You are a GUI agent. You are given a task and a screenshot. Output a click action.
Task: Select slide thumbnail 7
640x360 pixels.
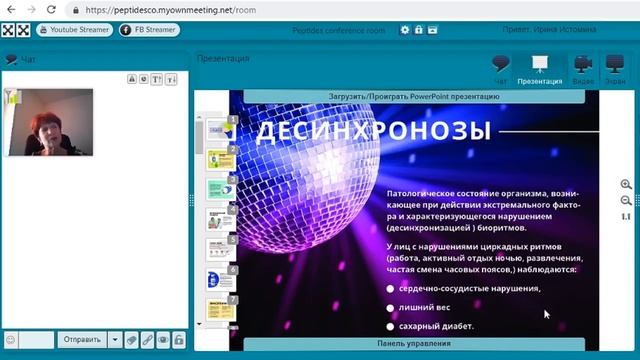pos(221,310)
